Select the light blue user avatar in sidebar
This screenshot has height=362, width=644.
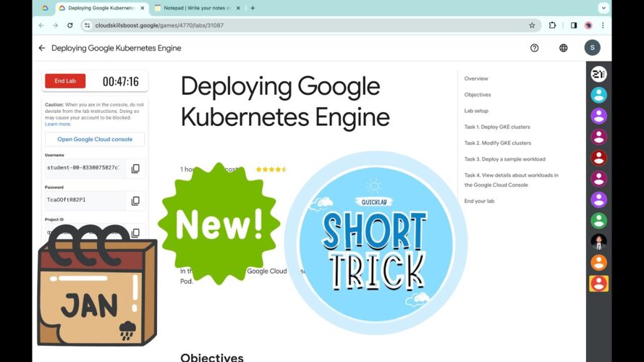pos(598,95)
